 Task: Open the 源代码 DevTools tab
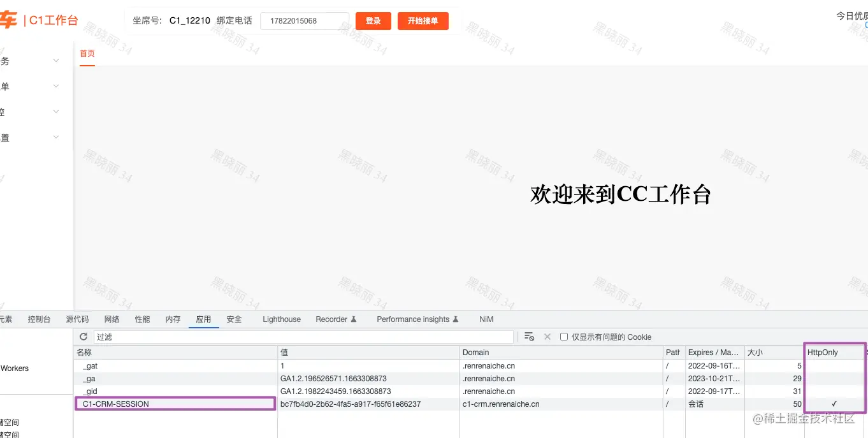[x=77, y=319]
